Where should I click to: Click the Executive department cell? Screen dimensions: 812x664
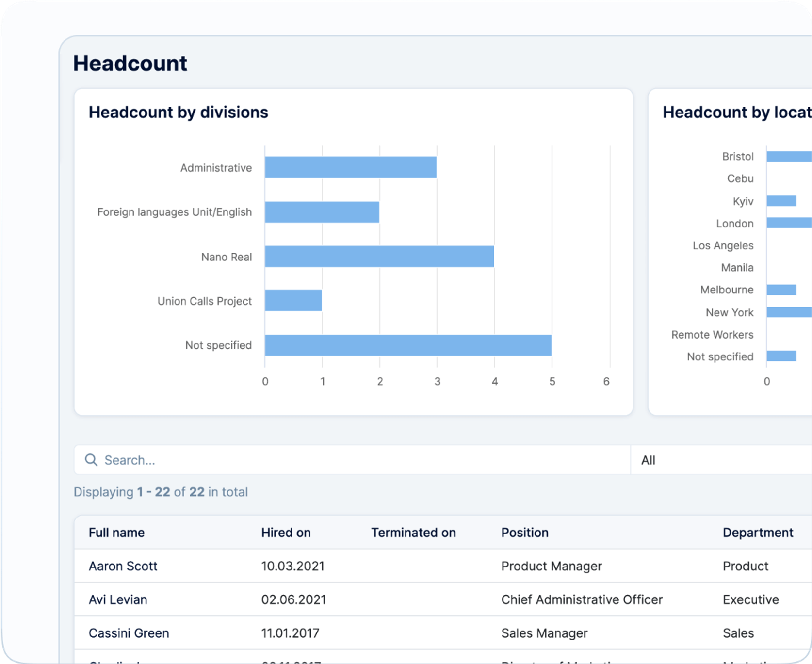coord(751,599)
